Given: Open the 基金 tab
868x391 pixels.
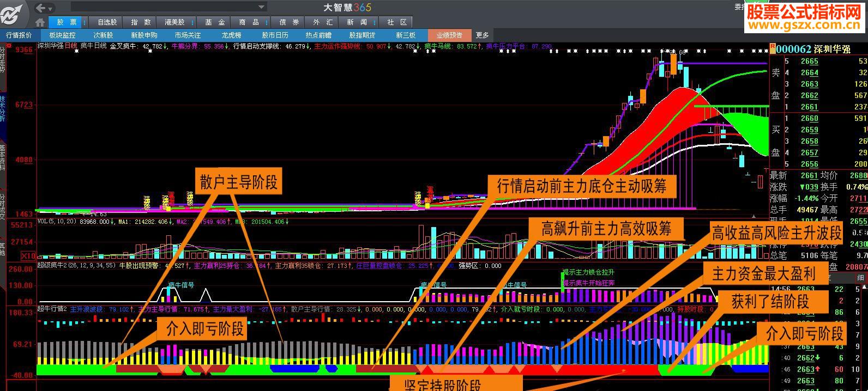Looking at the screenshot, I should pos(215,22).
